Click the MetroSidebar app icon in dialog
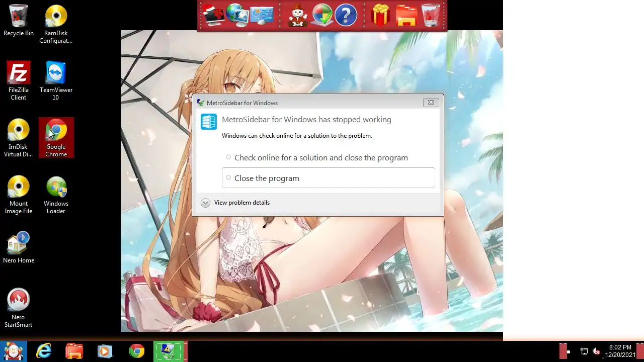The height and width of the screenshot is (362, 644). pos(209,122)
